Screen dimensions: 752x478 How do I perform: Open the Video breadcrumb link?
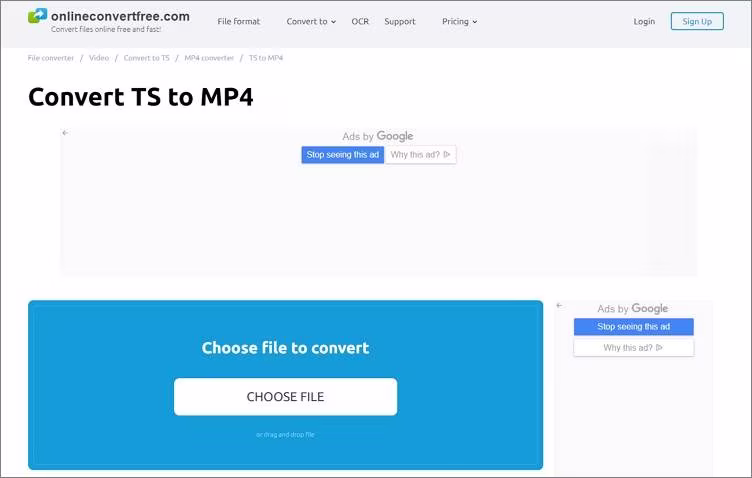click(x=99, y=58)
